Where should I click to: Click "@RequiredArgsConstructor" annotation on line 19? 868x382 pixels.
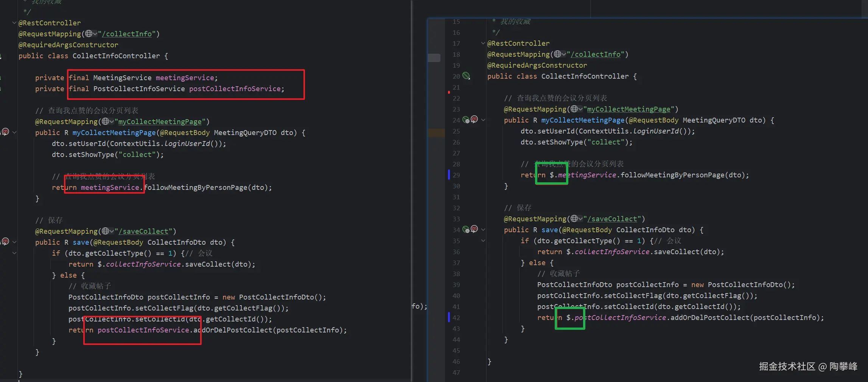click(x=537, y=65)
